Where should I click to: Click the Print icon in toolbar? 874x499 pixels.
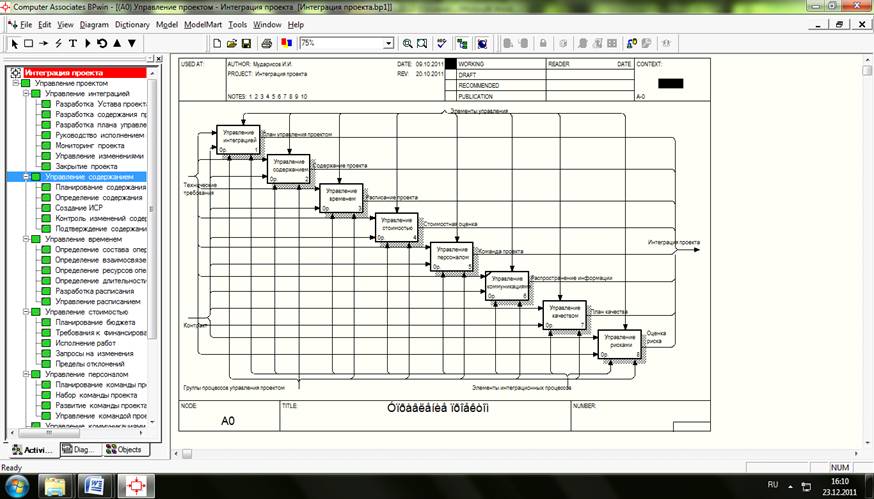266,44
